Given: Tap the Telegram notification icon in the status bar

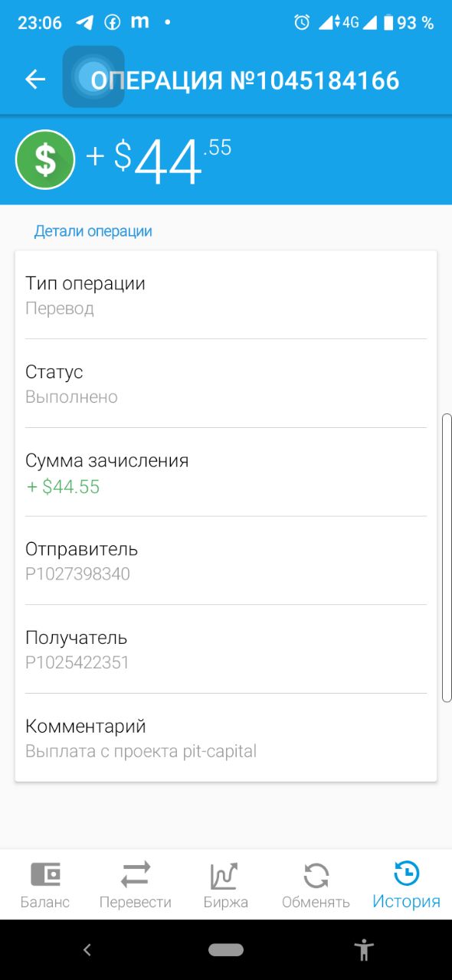Looking at the screenshot, I should 85,22.
